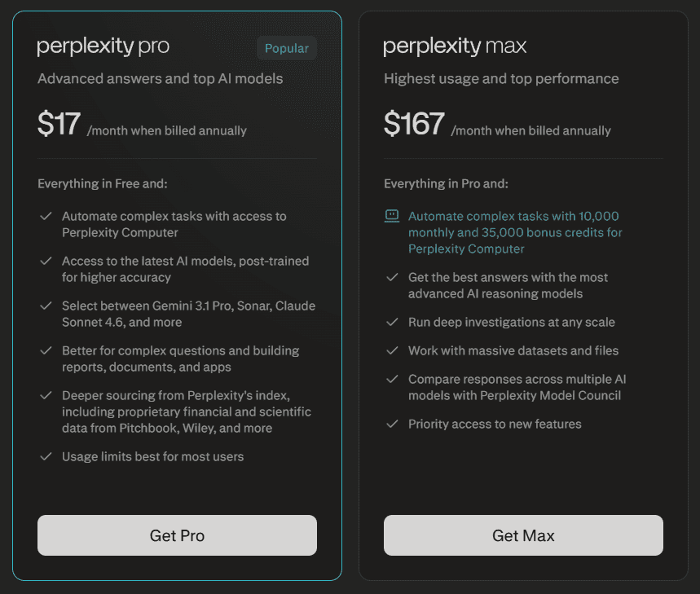700x594 pixels.
Task: Click the Get Max button
Action: [522, 535]
